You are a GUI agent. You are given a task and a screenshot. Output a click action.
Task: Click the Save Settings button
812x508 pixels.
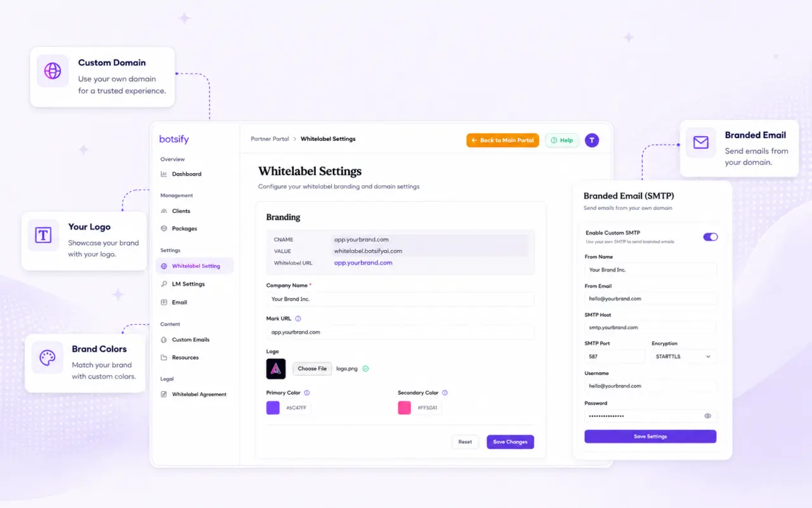650,436
